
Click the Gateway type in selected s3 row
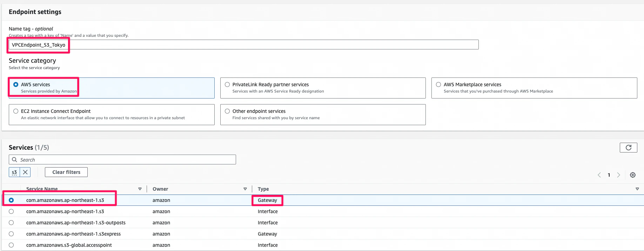[267, 200]
